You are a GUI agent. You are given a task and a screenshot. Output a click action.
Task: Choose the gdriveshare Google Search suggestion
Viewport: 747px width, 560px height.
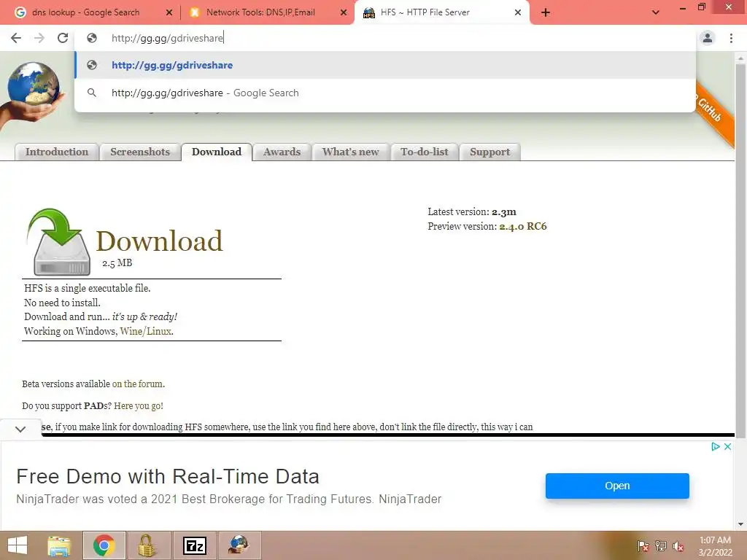click(x=385, y=93)
